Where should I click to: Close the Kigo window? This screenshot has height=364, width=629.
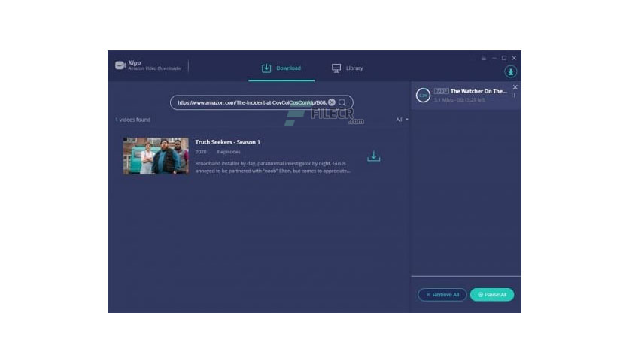click(x=514, y=58)
